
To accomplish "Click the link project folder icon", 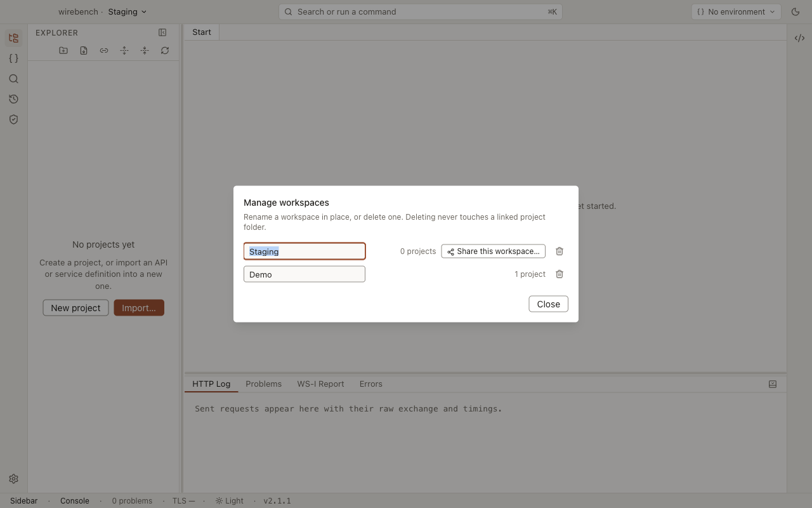I will click(104, 51).
